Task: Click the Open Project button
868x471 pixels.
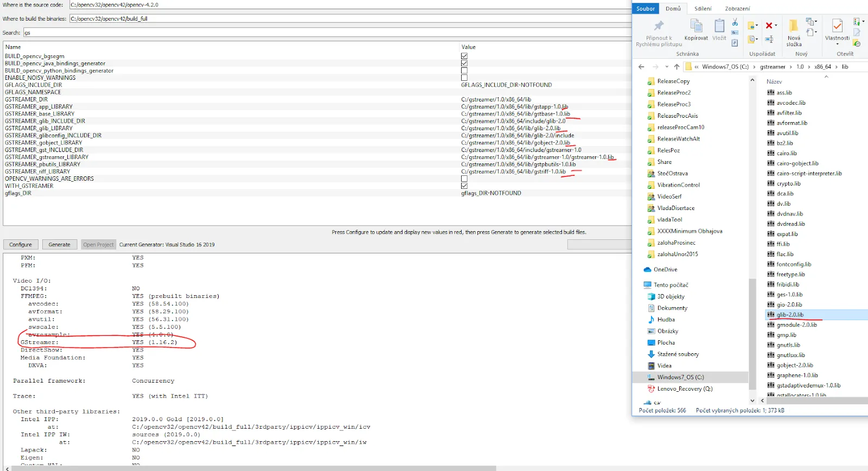Action: [98, 245]
